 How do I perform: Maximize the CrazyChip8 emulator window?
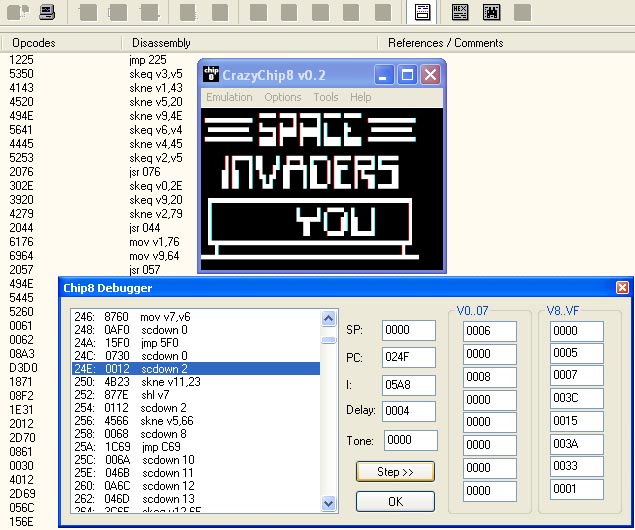coord(407,75)
